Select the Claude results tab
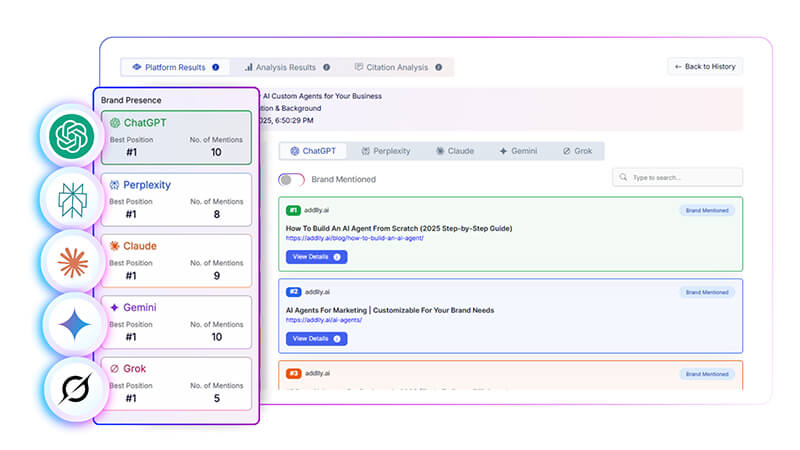 (455, 151)
